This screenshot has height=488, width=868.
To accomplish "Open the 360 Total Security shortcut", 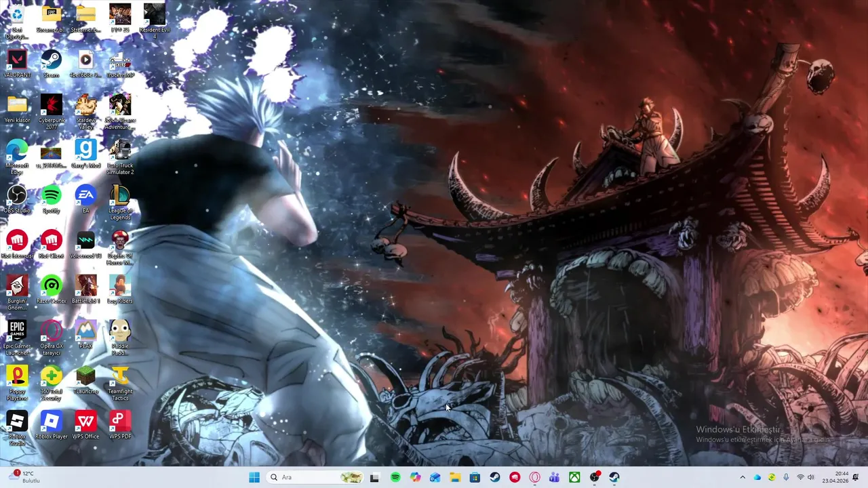I will click(x=52, y=383).
